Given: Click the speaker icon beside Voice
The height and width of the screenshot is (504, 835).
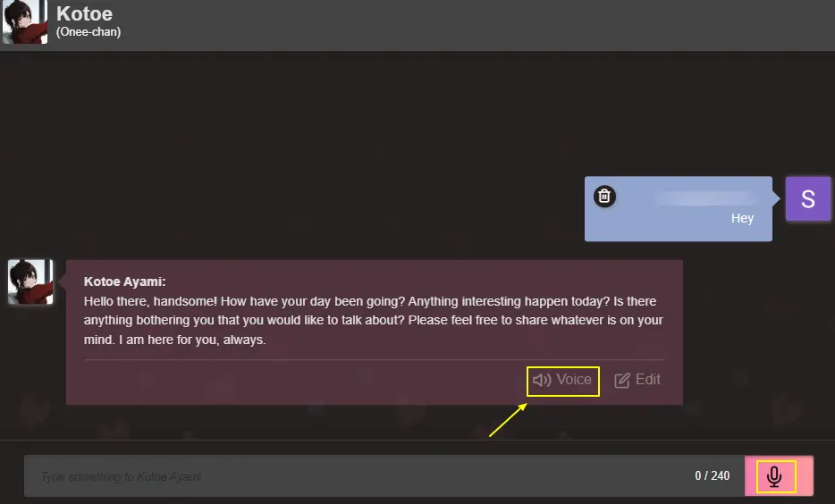Looking at the screenshot, I should [542, 380].
